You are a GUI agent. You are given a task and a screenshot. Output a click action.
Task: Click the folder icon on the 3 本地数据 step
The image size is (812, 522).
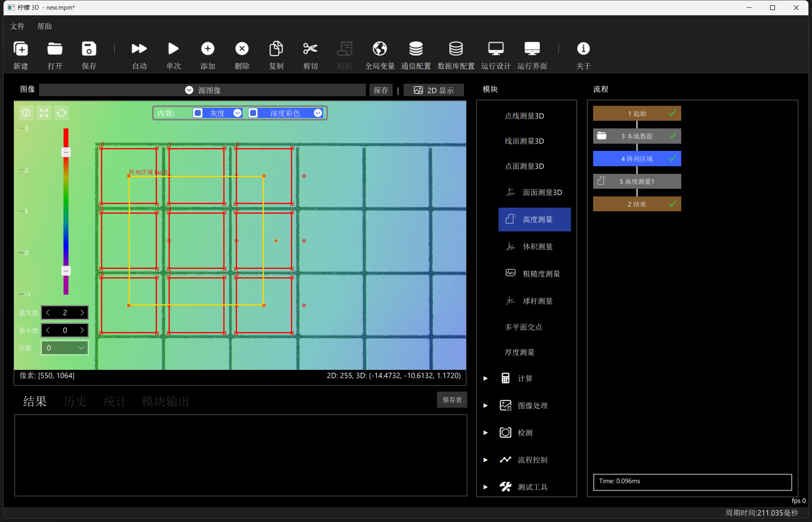pos(602,136)
